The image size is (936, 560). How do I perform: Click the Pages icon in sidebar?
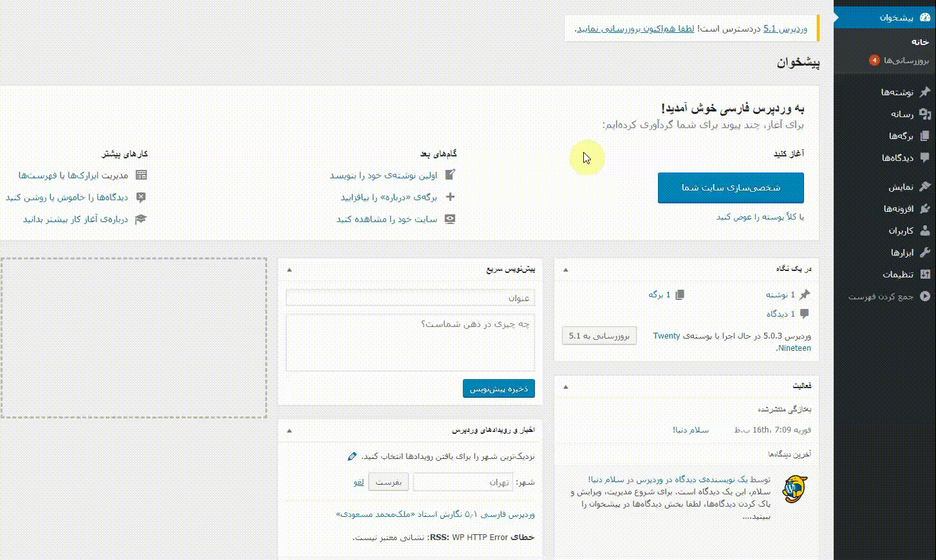point(925,136)
